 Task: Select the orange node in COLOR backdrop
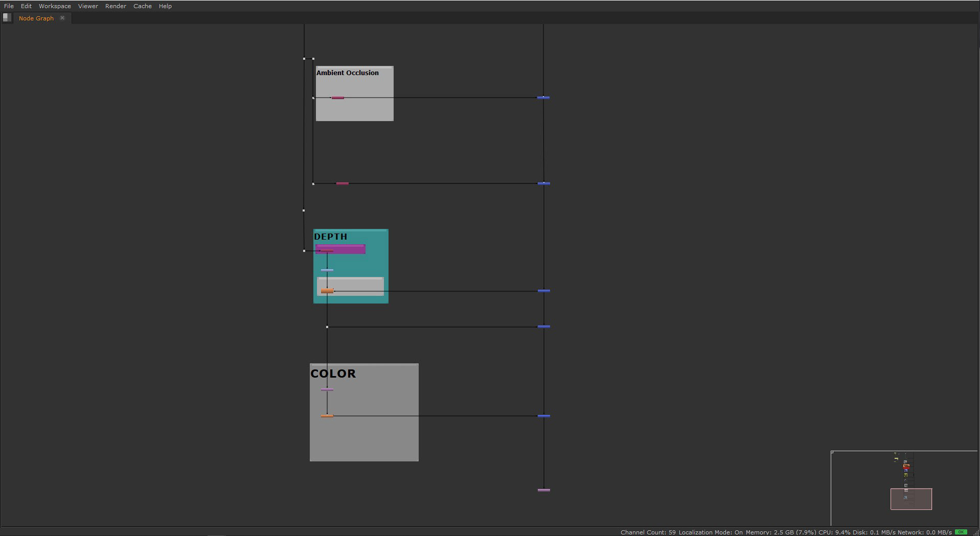[x=327, y=416]
